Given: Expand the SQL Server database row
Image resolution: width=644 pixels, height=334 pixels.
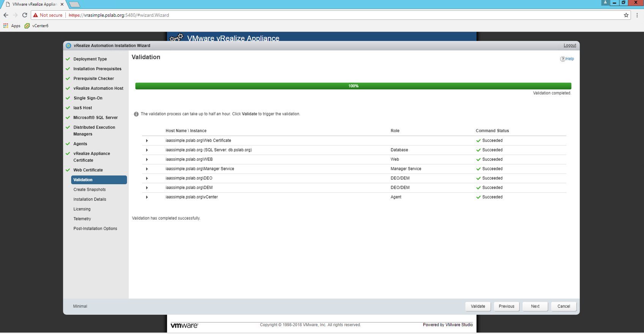Looking at the screenshot, I should coord(147,150).
